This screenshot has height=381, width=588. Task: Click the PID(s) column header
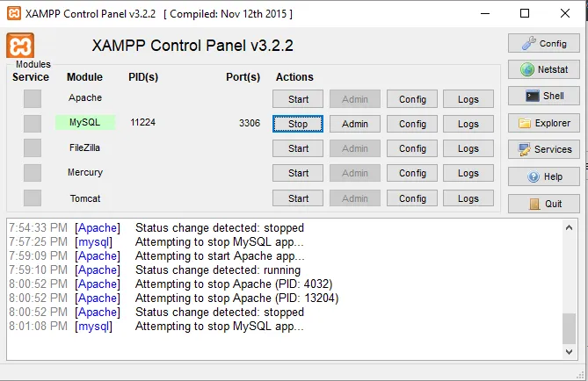(x=143, y=77)
